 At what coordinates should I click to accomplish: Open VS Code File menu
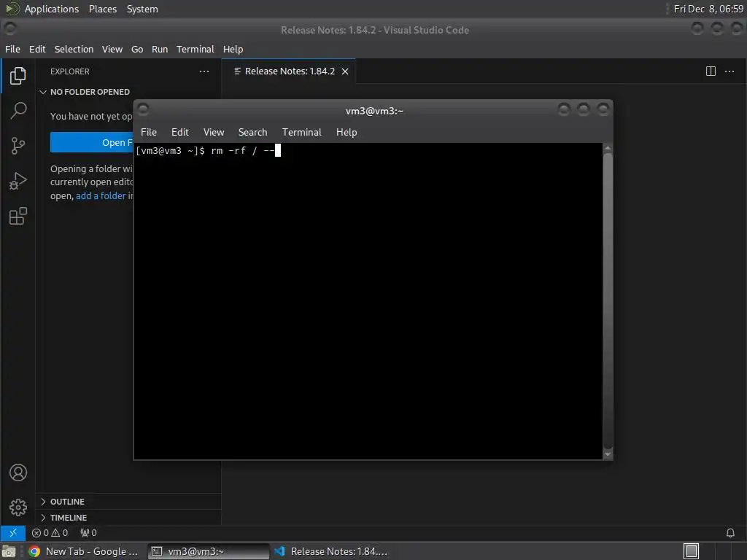tap(12, 49)
